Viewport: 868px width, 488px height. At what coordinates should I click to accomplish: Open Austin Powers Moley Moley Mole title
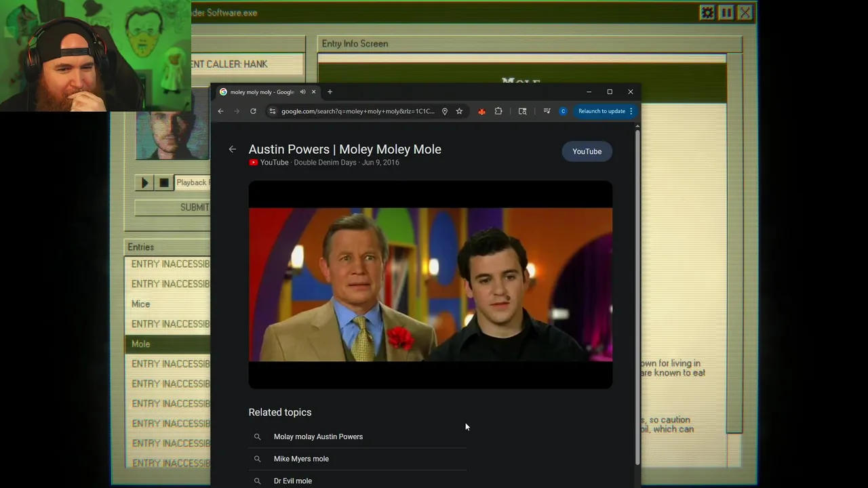(344, 149)
